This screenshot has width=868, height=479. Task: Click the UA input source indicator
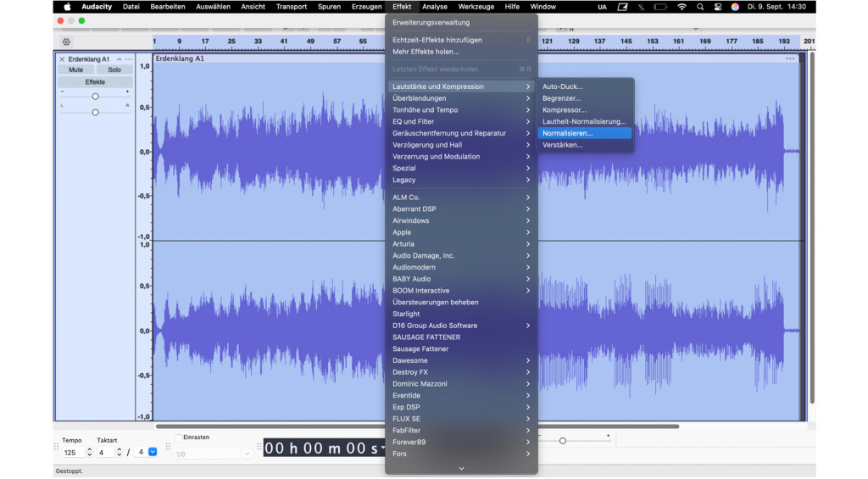(602, 7)
